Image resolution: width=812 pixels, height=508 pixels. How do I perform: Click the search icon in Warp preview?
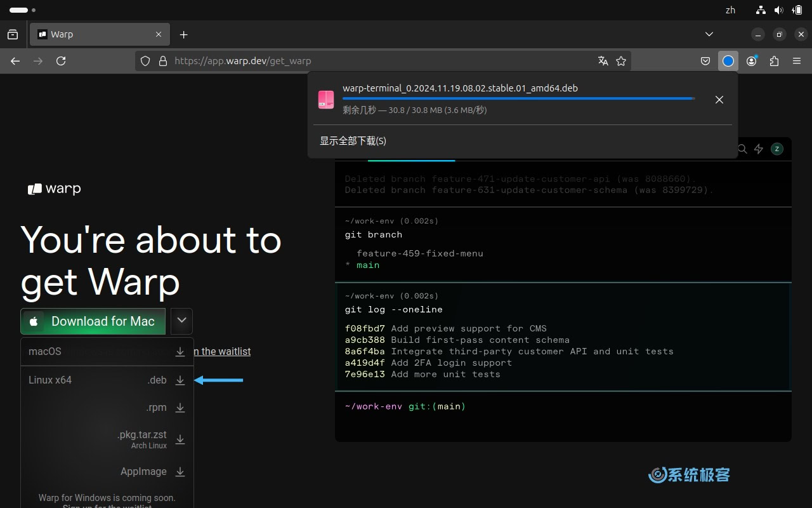(742, 149)
